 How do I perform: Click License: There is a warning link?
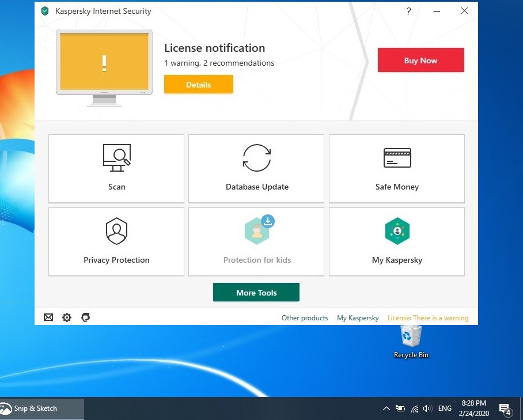tap(427, 318)
